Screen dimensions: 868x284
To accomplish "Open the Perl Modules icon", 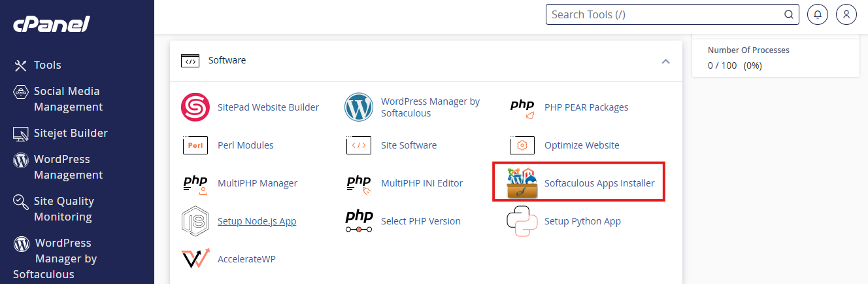I will pos(195,145).
